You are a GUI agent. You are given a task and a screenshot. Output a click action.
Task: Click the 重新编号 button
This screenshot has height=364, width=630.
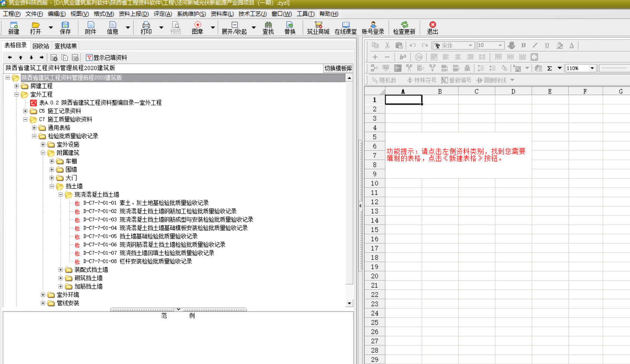coord(457,80)
